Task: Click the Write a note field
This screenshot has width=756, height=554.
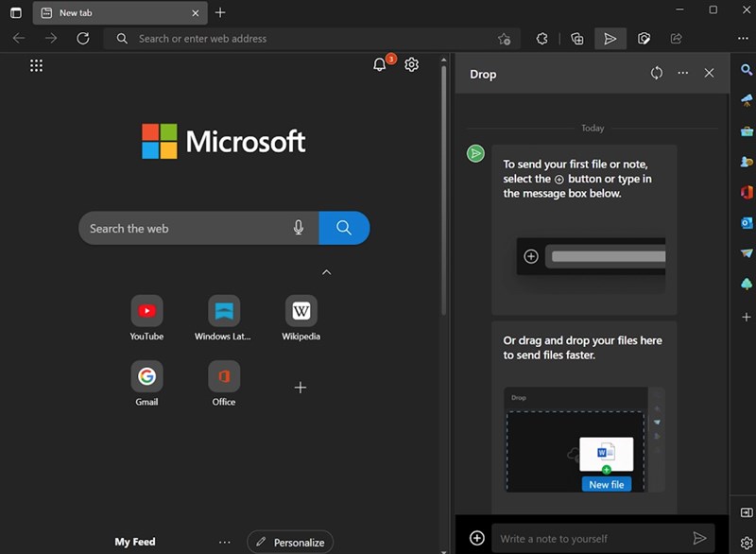Action: [x=586, y=538]
